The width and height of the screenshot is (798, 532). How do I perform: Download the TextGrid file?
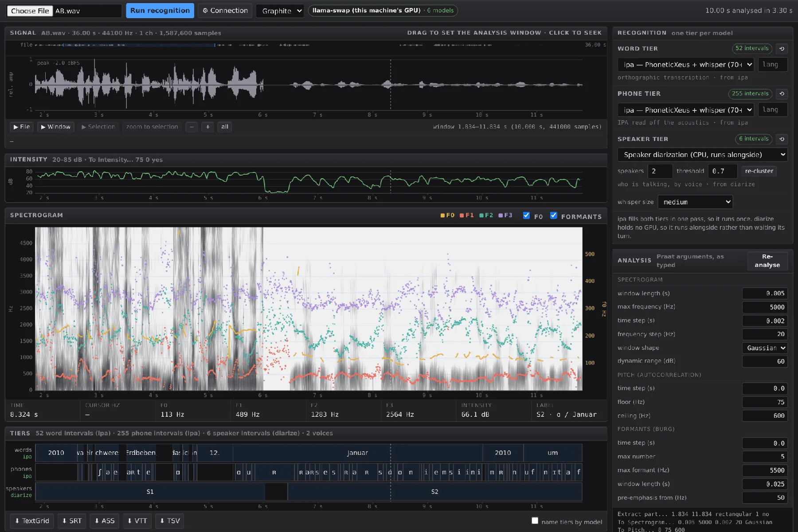click(32, 521)
